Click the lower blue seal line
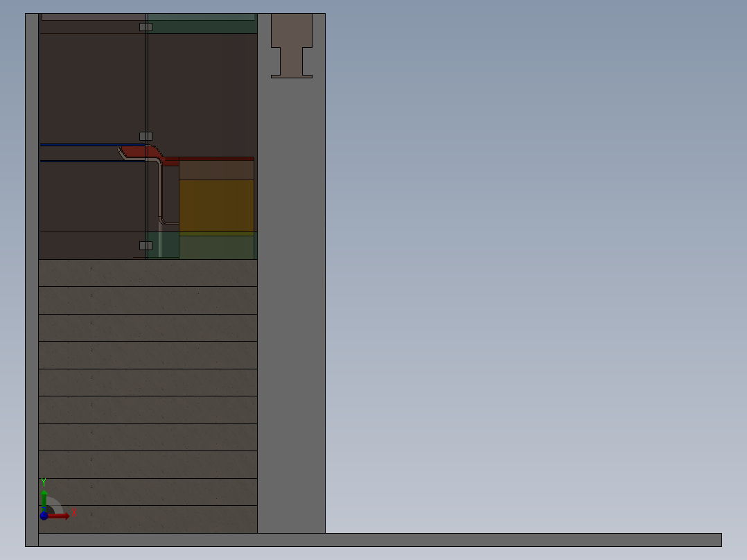Image resolution: width=747 pixels, height=560 pixels. pos(90,161)
